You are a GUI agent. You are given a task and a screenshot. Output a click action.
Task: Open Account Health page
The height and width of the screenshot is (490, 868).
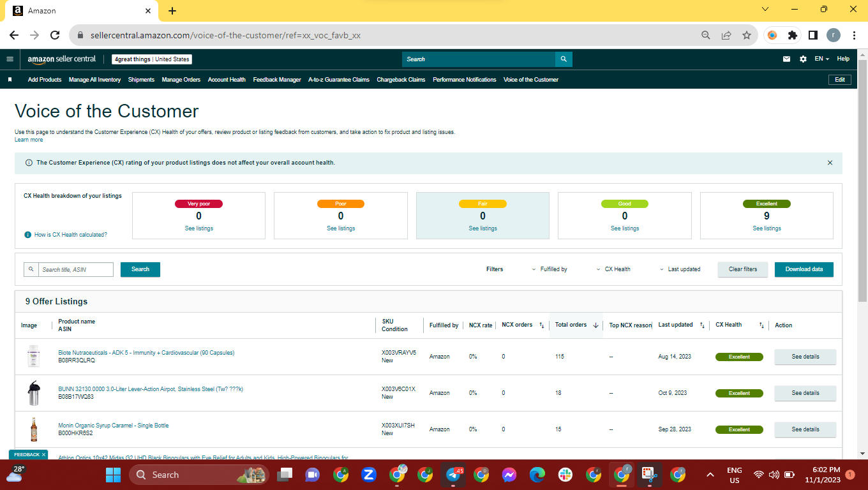(227, 80)
